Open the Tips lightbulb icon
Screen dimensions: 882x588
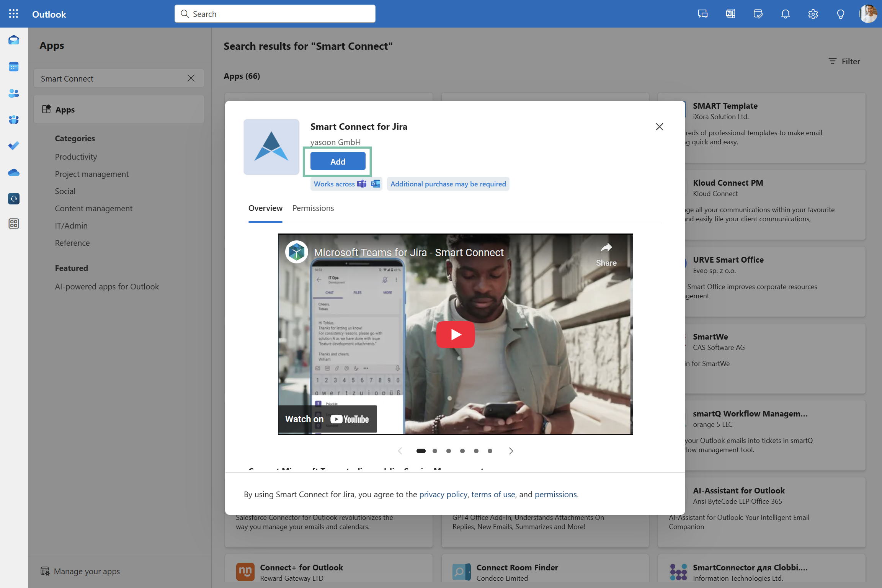click(840, 14)
